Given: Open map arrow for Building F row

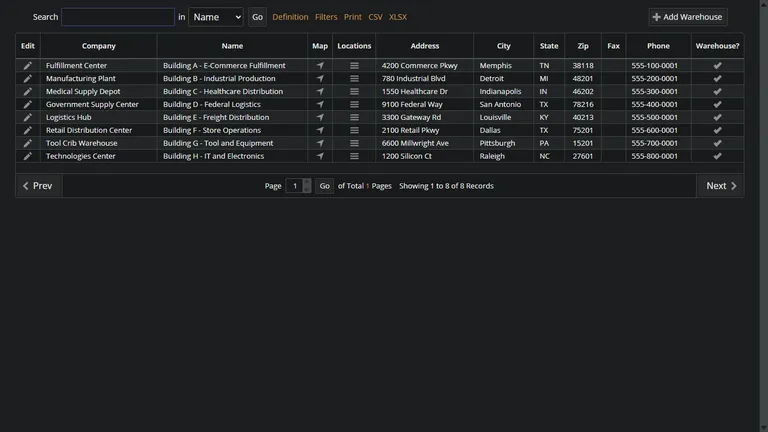Looking at the screenshot, I should pos(320,130).
